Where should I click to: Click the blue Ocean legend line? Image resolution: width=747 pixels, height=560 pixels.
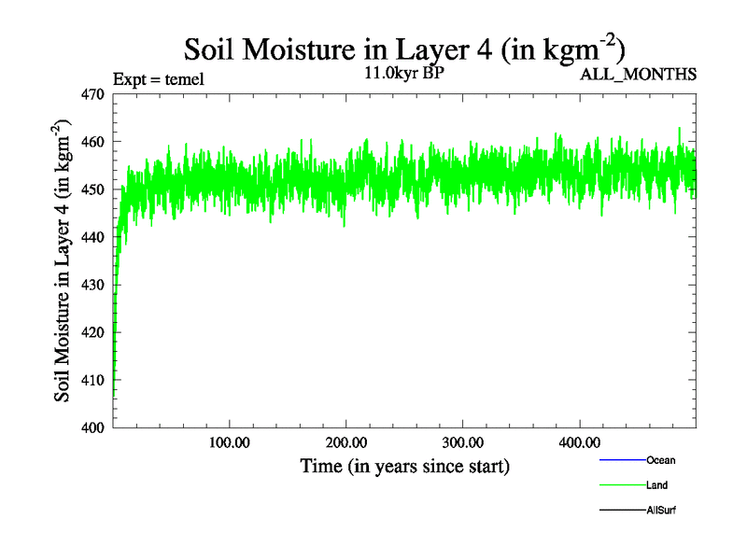[622, 460]
